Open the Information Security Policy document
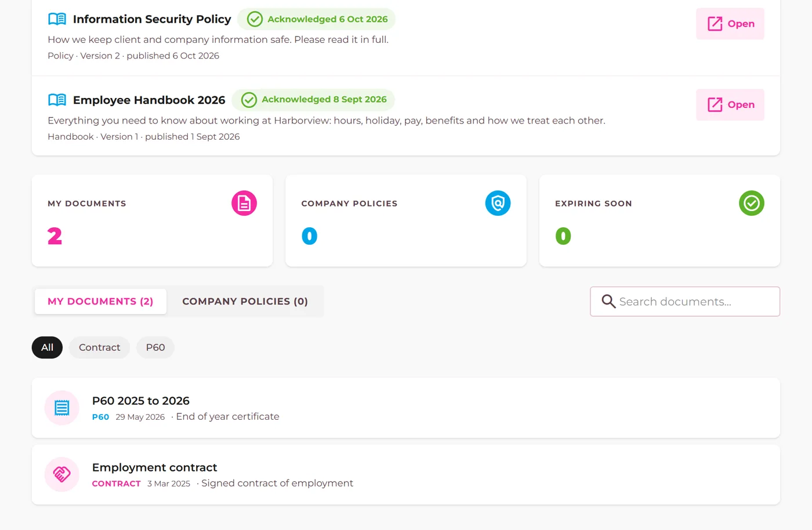 tap(730, 24)
